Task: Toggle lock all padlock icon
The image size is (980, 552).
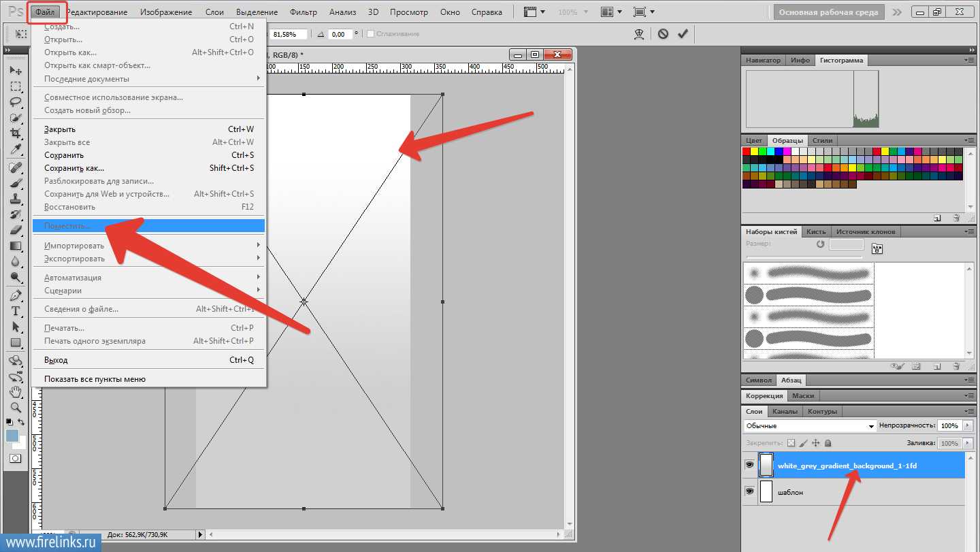Action: point(828,443)
